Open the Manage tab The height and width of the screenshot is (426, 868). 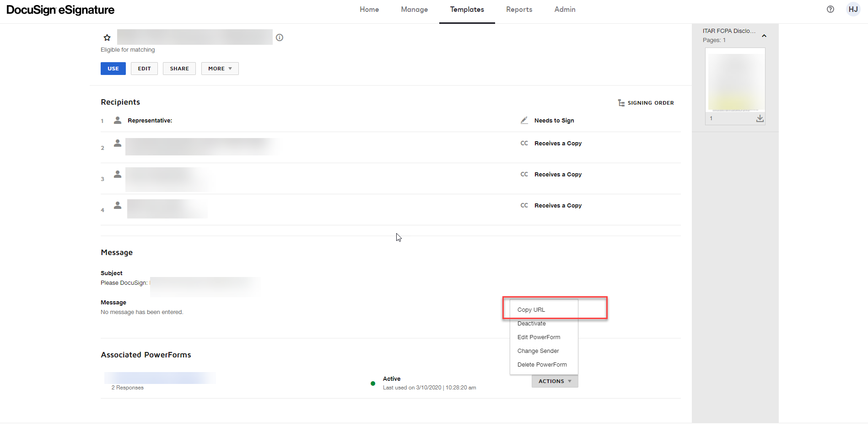click(415, 10)
